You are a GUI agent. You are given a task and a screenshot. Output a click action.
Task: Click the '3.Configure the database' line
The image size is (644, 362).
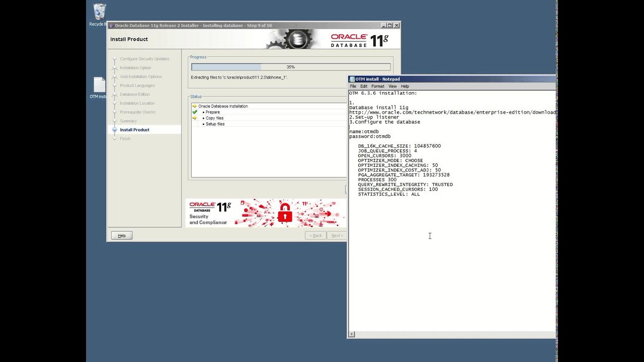[384, 122]
